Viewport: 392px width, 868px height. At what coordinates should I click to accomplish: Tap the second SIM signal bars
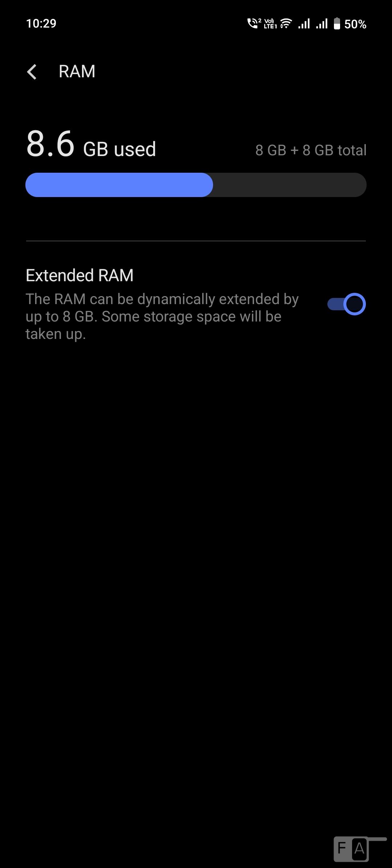pos(322,24)
